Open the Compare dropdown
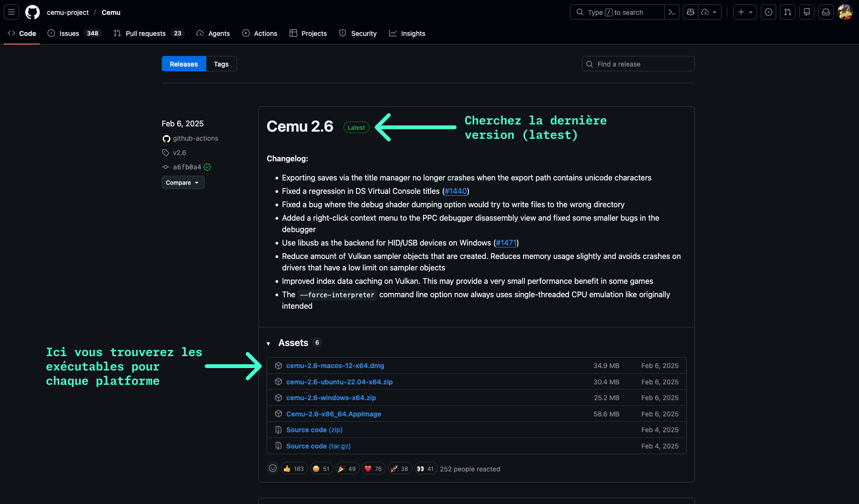The width and height of the screenshot is (859, 504). [x=183, y=182]
